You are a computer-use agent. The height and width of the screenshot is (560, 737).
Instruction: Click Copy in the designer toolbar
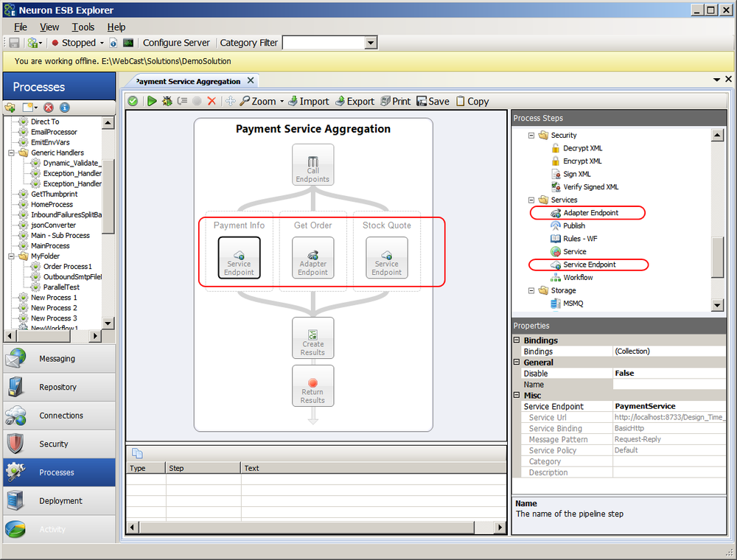click(x=472, y=101)
